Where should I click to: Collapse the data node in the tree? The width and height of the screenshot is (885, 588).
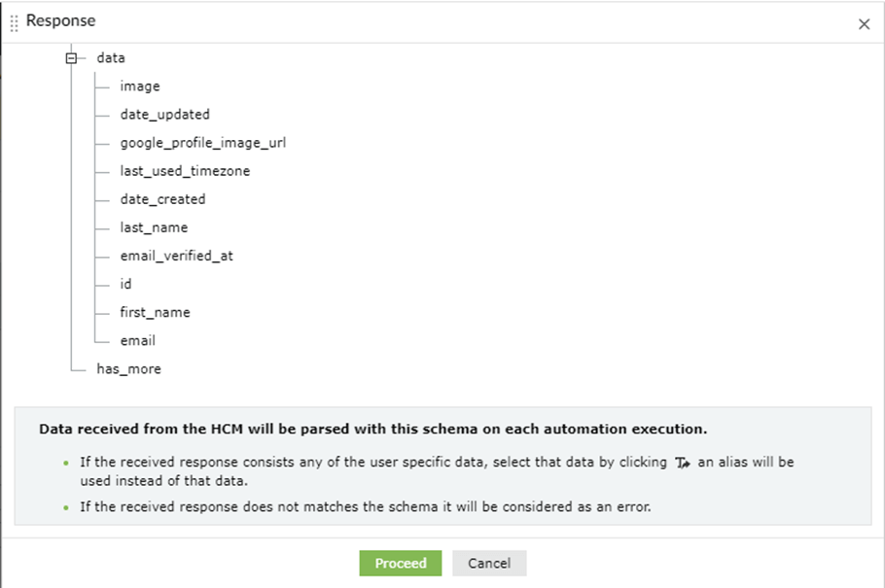coord(70,58)
